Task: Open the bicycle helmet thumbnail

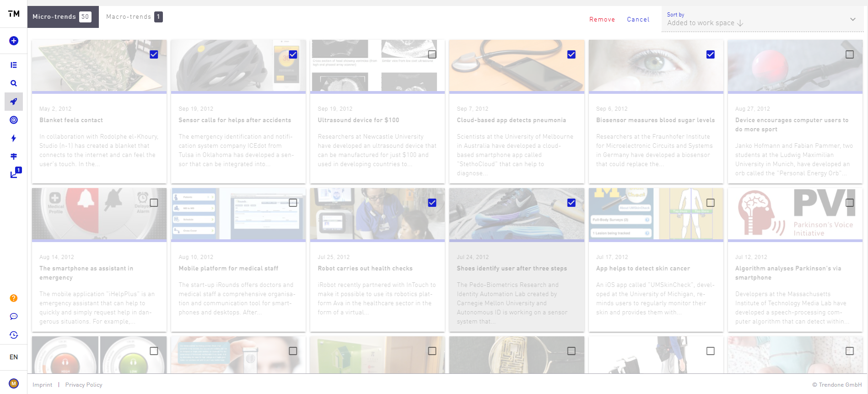Action: pos(238,65)
